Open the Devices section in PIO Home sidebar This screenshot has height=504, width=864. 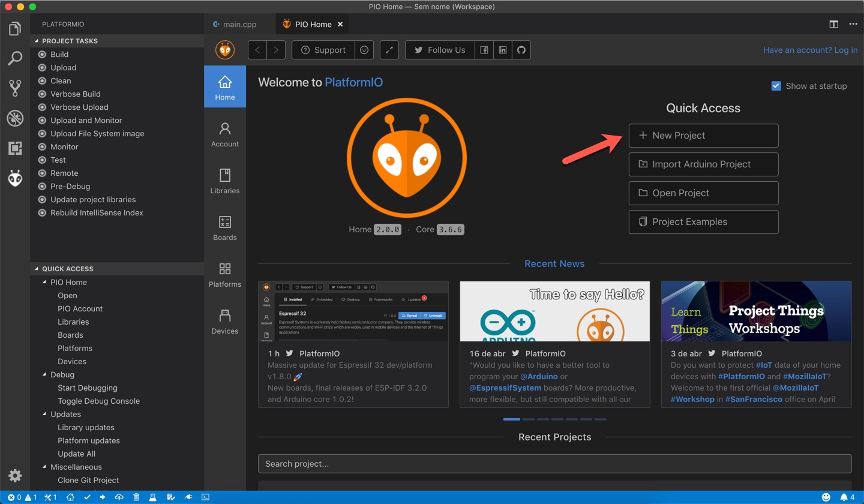point(224,320)
